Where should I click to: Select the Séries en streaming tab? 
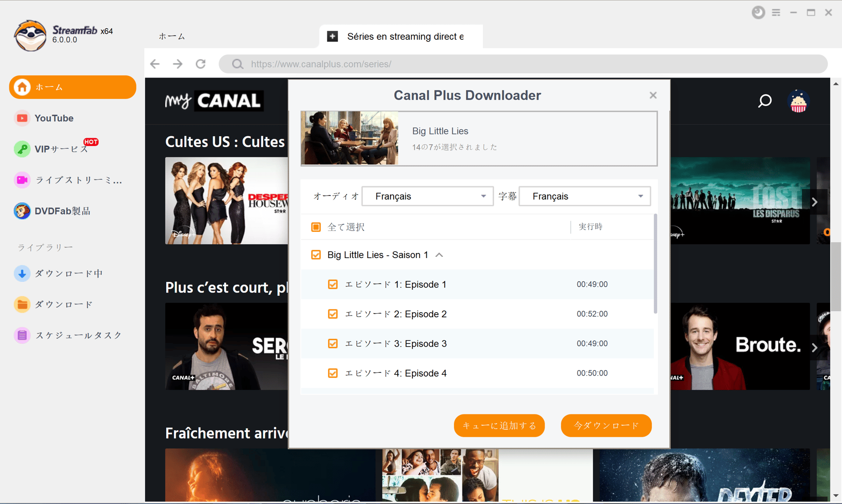coord(402,36)
